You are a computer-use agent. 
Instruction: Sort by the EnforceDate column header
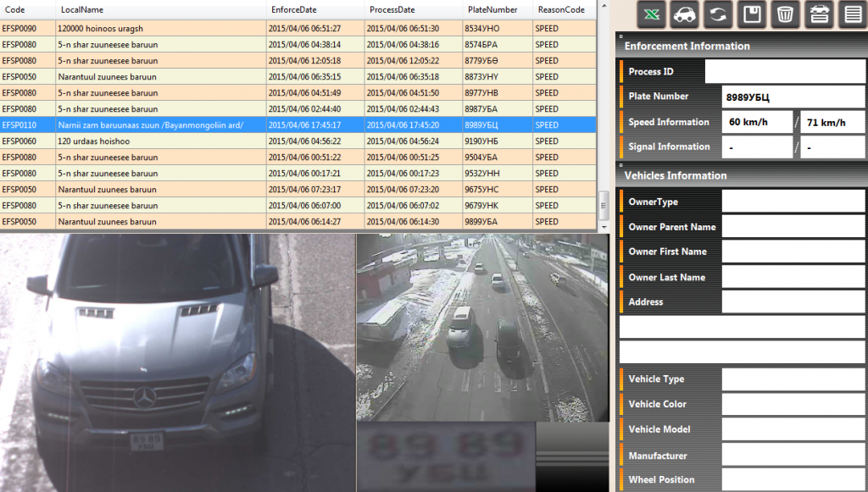[x=292, y=9]
